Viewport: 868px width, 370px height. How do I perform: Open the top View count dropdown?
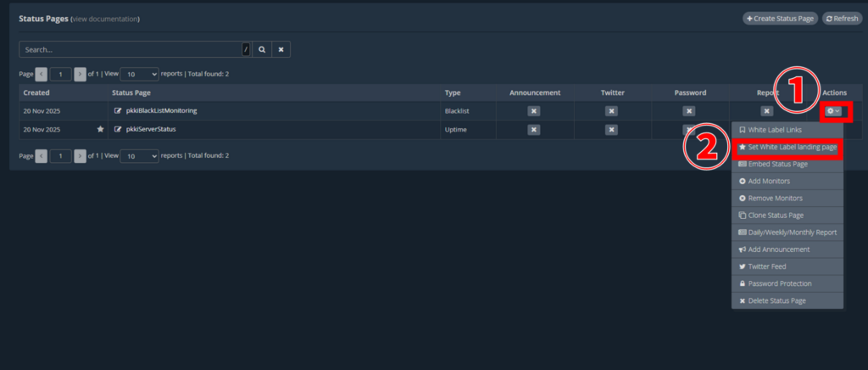pos(139,74)
